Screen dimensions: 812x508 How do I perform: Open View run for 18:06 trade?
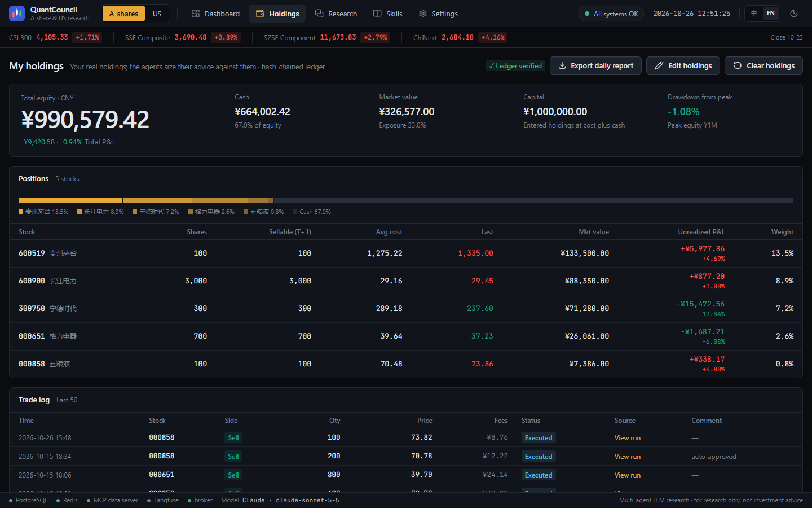click(628, 475)
